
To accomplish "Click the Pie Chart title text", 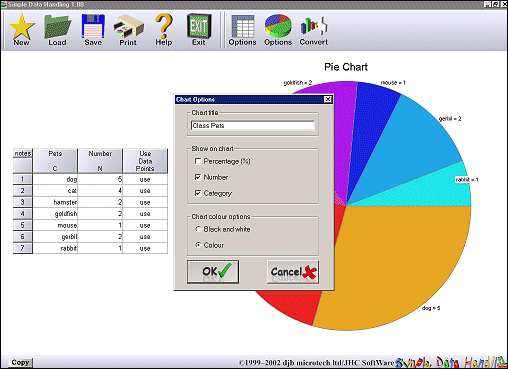I will 346,67.
